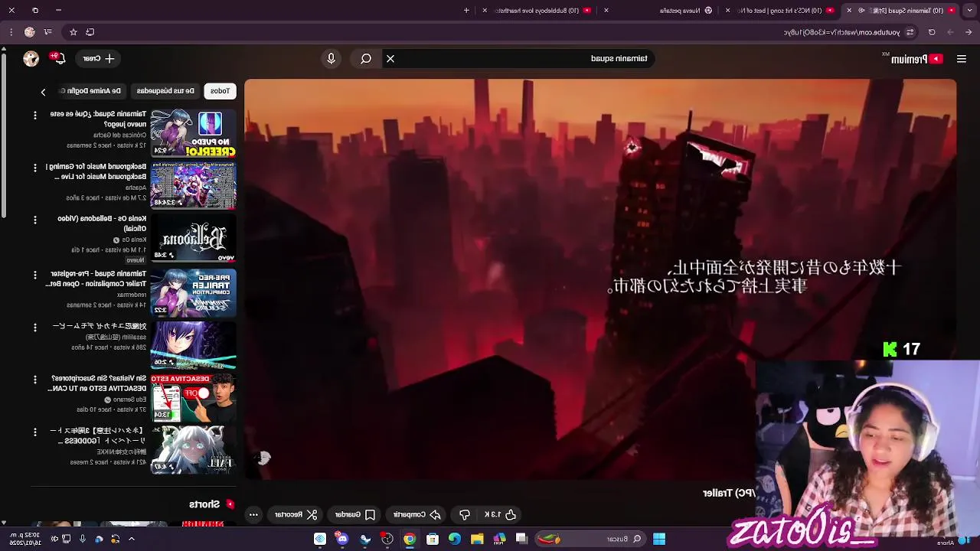980x551 pixels.
Task: Open Google Chrome from the taskbar
Action: click(x=410, y=539)
